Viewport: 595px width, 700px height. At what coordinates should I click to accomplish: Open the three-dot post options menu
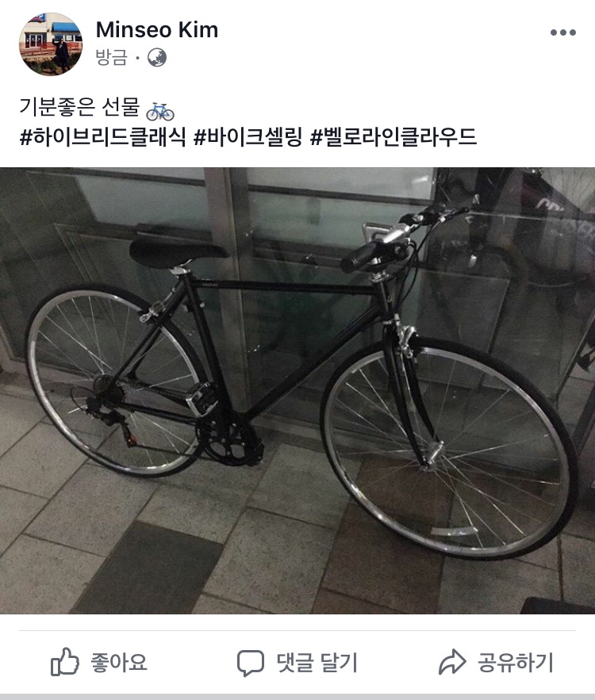562,33
